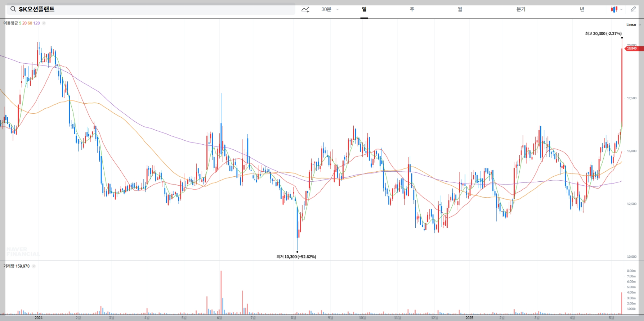This screenshot has width=644, height=321.
Task: Click the 2024 date axis label
Action: [39, 318]
